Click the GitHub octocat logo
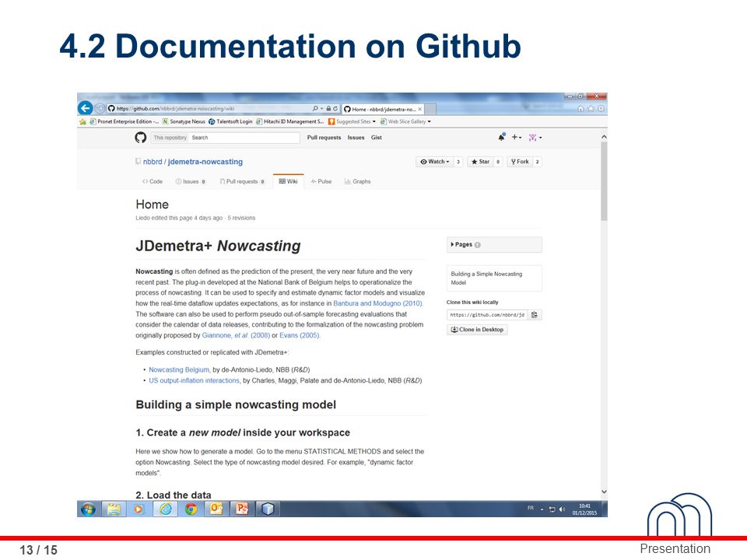Viewport: 747px width, 560px height. (141, 138)
